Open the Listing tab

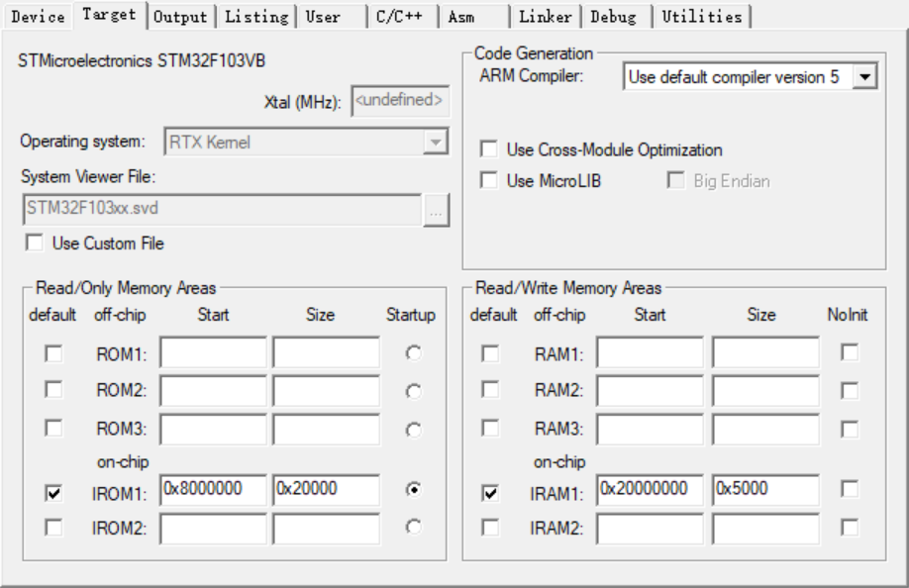256,16
